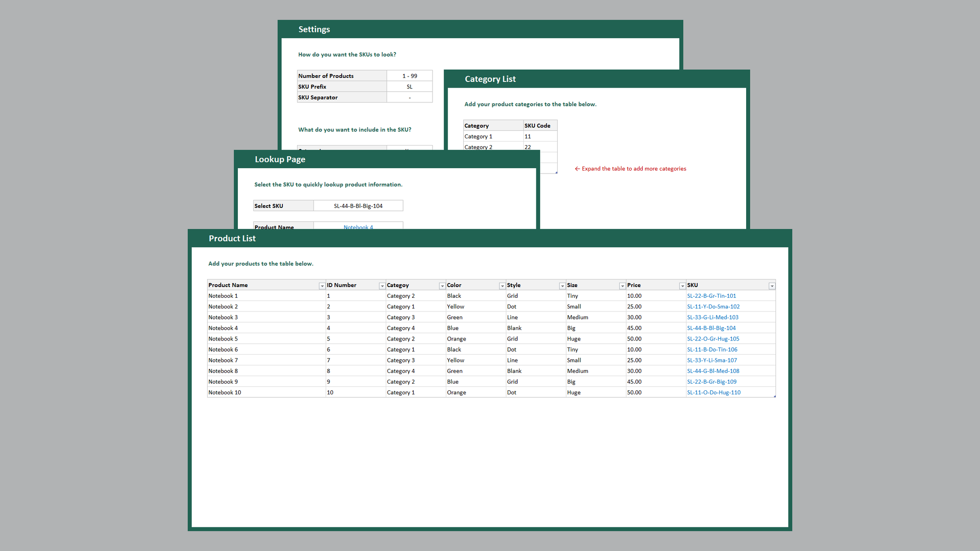Open the SKU column filter arrow
980x551 pixels.
(772, 286)
